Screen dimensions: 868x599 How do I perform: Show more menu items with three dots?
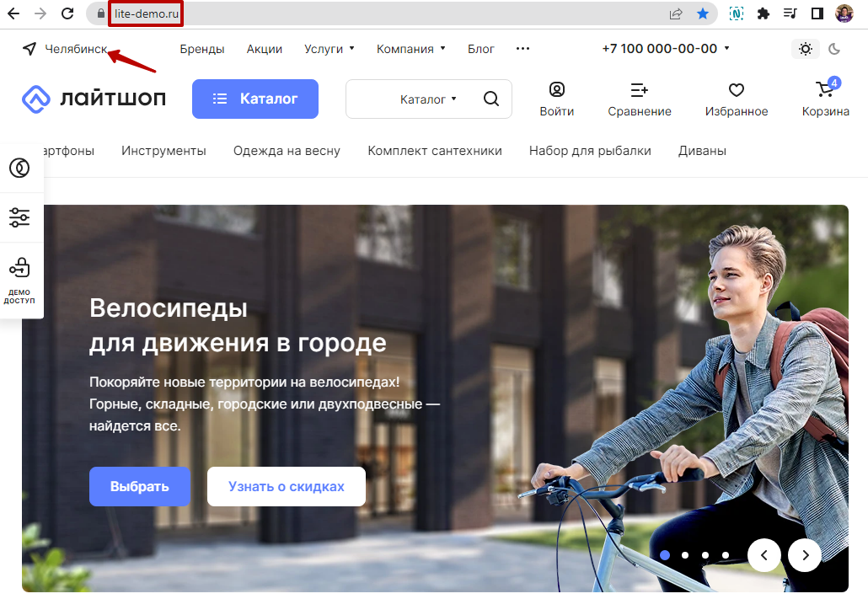click(x=522, y=49)
